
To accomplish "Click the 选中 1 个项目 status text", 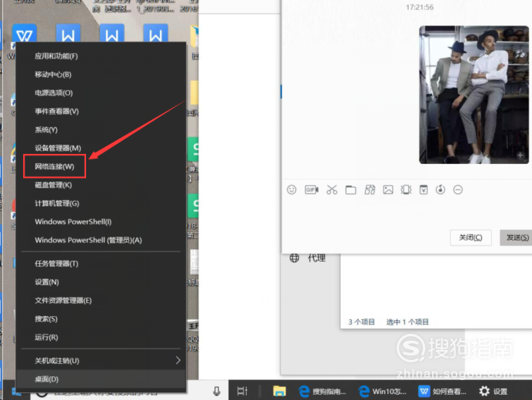I will click(x=407, y=322).
